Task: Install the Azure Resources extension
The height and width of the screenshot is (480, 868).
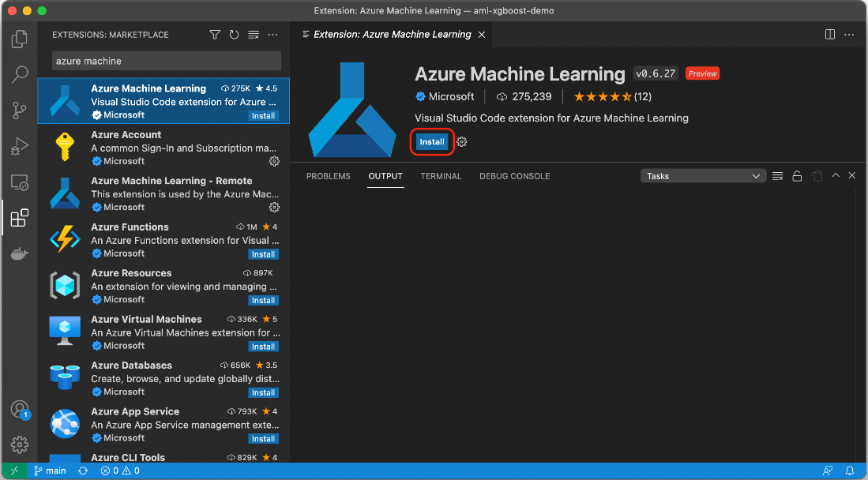Action: (x=264, y=300)
